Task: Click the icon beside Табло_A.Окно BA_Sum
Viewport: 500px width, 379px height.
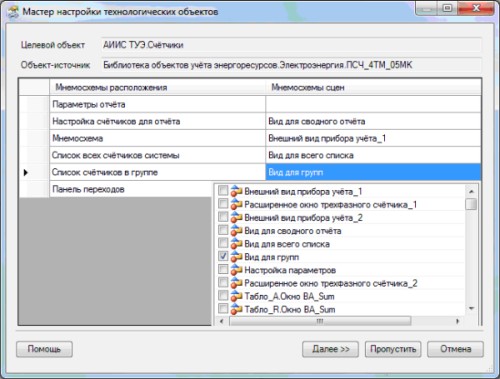Action: click(x=236, y=296)
